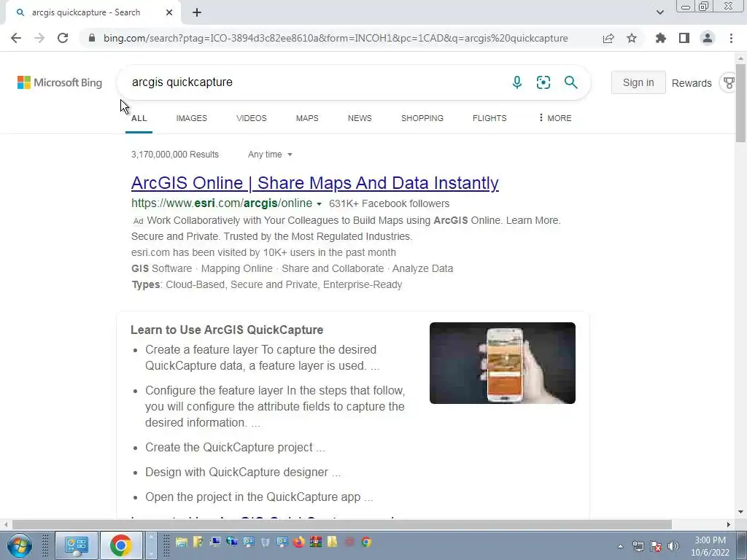Switch to the FLIGHTS tab
Image resolution: width=747 pixels, height=560 pixels.
(x=489, y=118)
